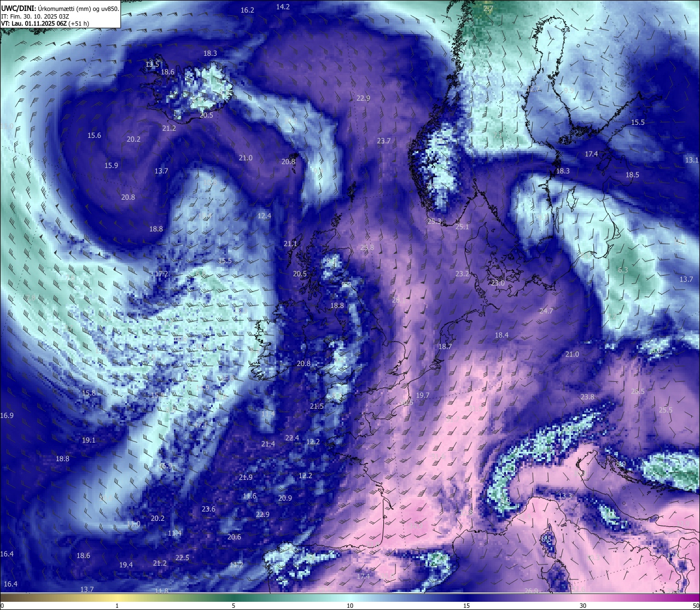This screenshot has height=610, width=700.
Task: Click the 20.6 map value
Action: click(234, 537)
